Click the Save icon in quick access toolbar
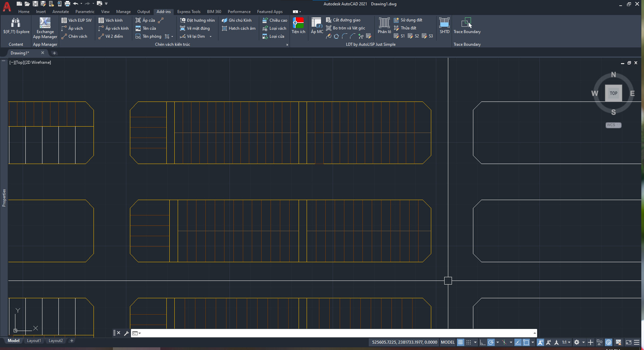This screenshot has width=644, height=350. point(35,4)
